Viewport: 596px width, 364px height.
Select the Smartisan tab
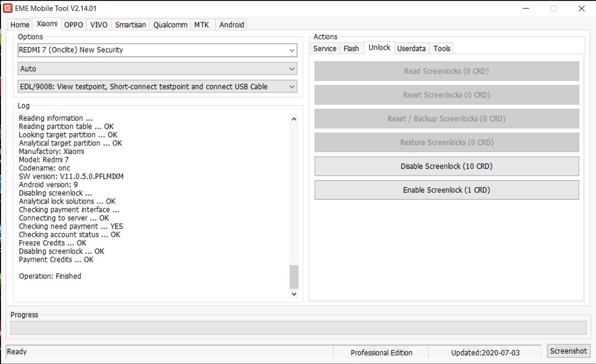(130, 25)
